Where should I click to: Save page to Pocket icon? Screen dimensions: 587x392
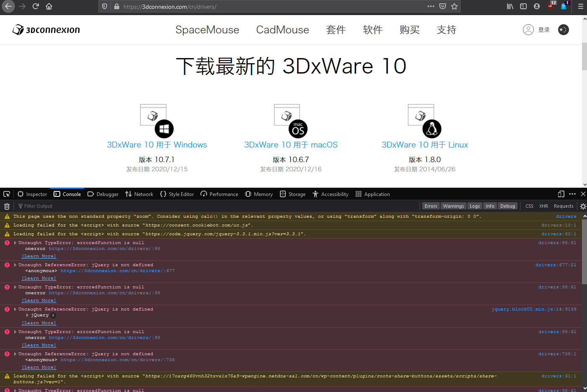point(443,6)
